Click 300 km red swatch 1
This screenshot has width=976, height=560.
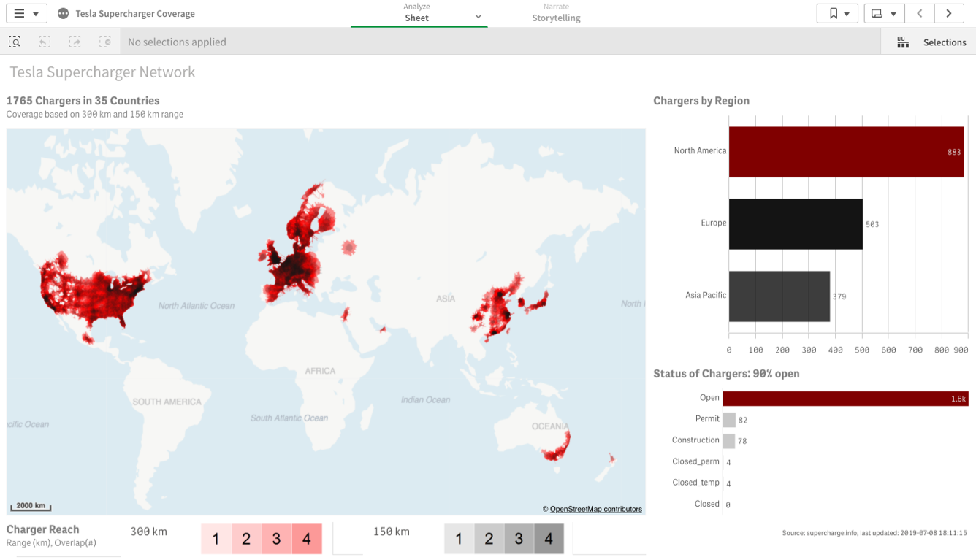tap(216, 539)
